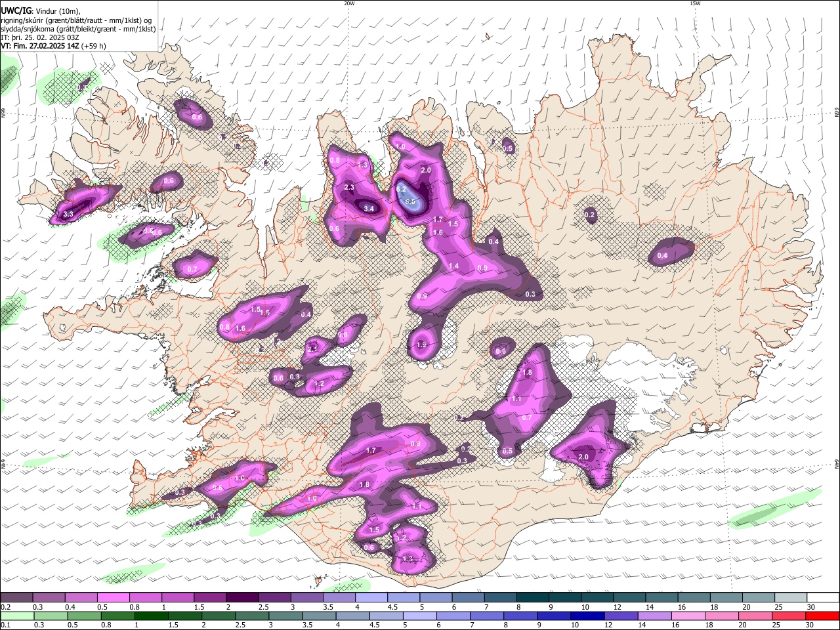This screenshot has height=630, width=840.
Task: Click the initial time 'IT: þri. 25. 02. 2025 03Z'
Action: click(x=40, y=37)
